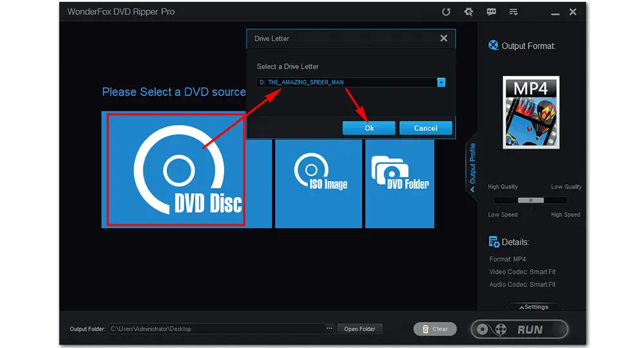644x348 pixels.
Task: Open the settings gear icon in title bar
Action: click(x=469, y=12)
